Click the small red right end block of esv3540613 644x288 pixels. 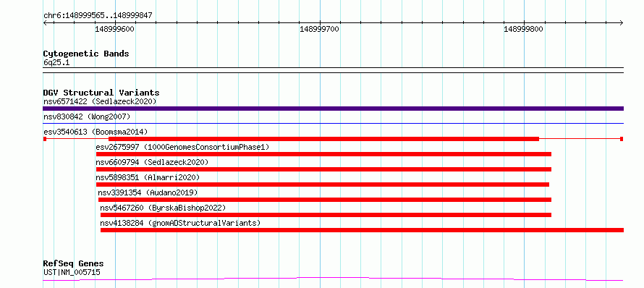tap(622, 139)
